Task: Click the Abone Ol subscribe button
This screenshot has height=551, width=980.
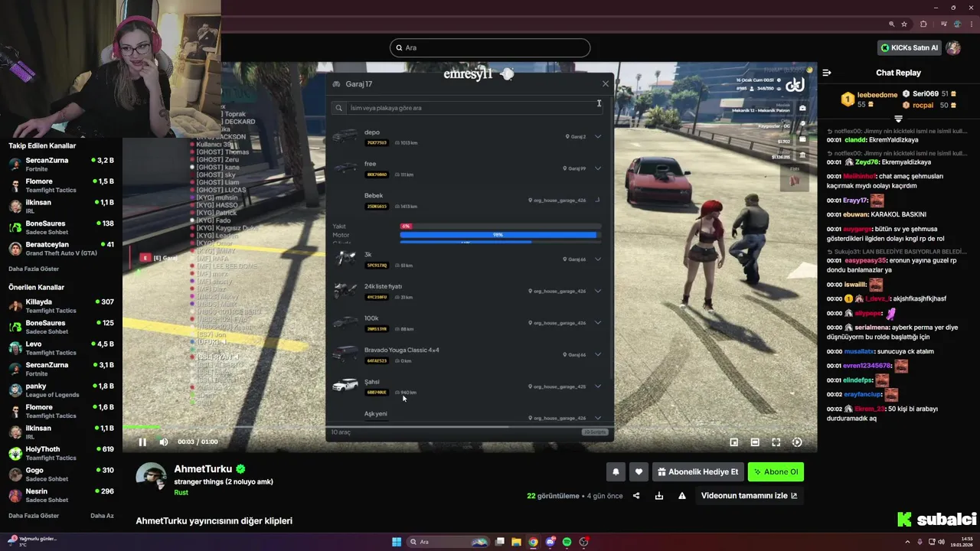Action: [776, 472]
